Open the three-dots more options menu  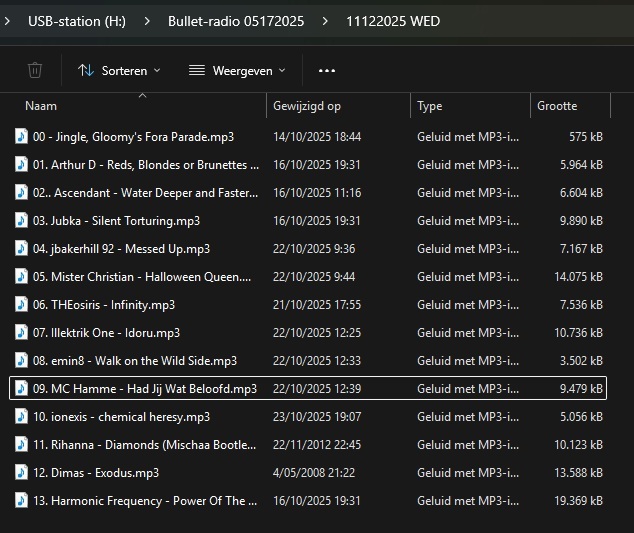coord(327,71)
